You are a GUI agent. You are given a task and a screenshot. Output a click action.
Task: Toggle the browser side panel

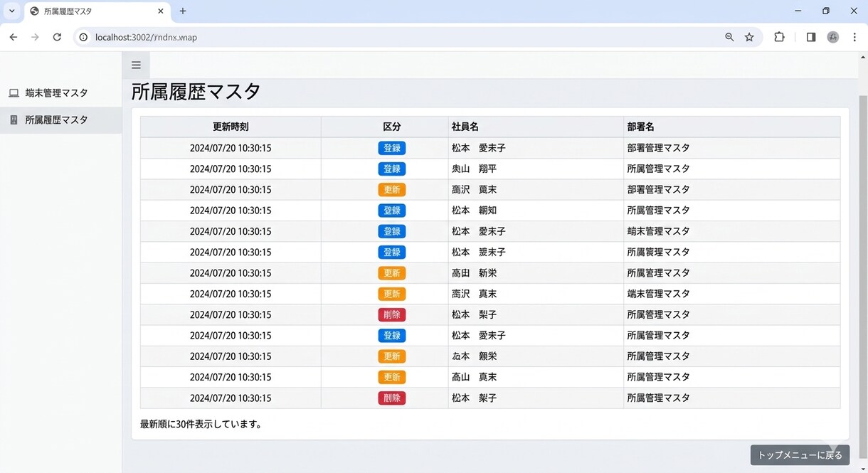click(811, 37)
